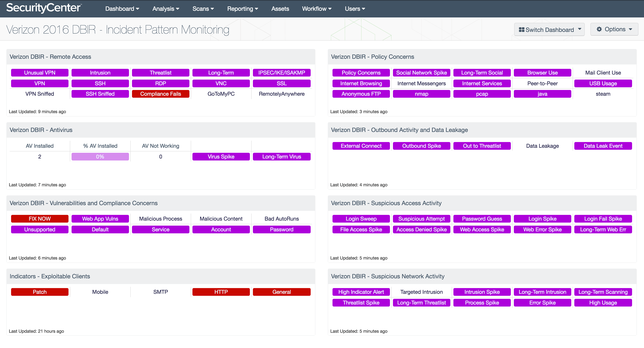Select the red General indicator
Viewport: 644px width, 348px height.
[282, 292]
